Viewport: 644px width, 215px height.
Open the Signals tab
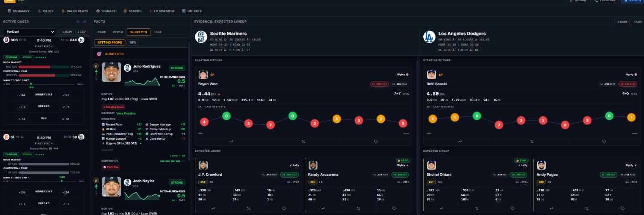click(106, 11)
